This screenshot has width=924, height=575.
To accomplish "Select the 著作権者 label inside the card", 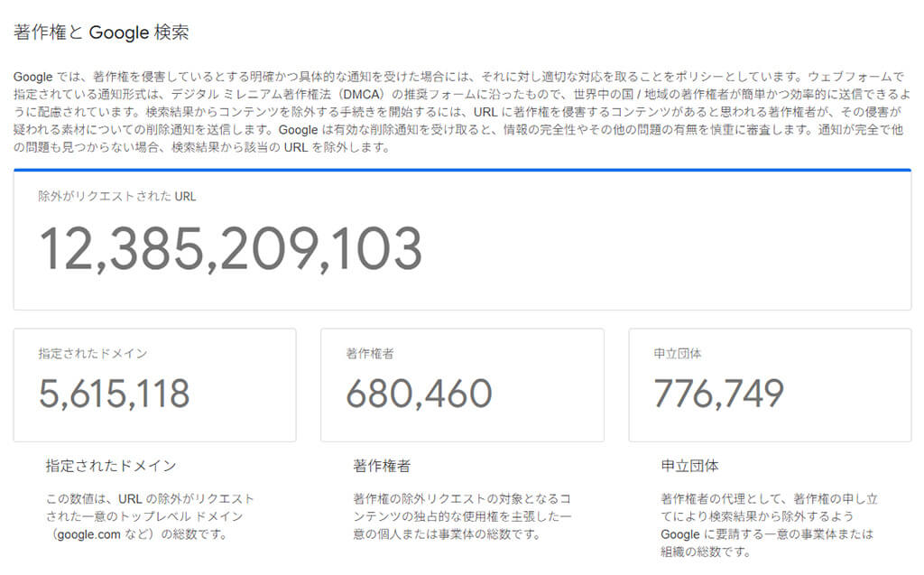I will (x=370, y=354).
